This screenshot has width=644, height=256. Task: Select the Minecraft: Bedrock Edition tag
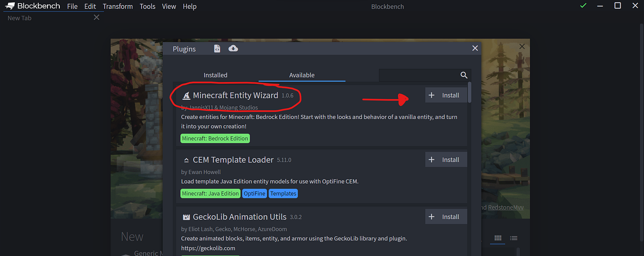tap(215, 138)
